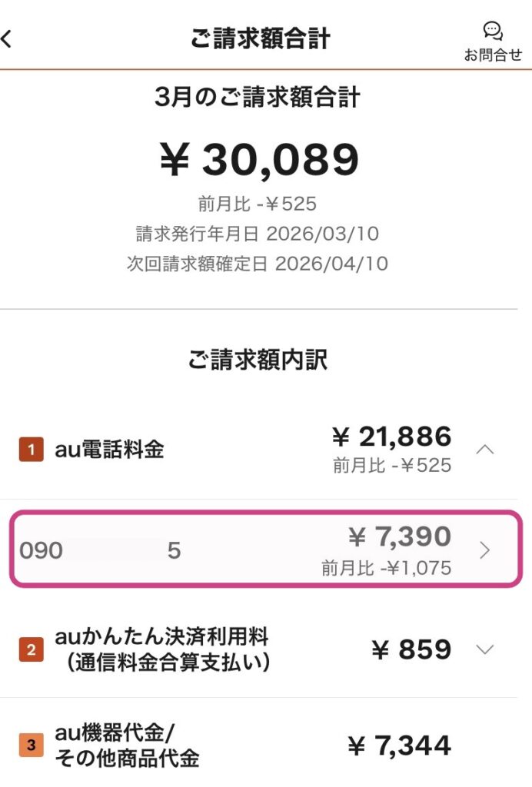
Task: Click the ¥859 payment fee amount
Action: click(x=411, y=650)
